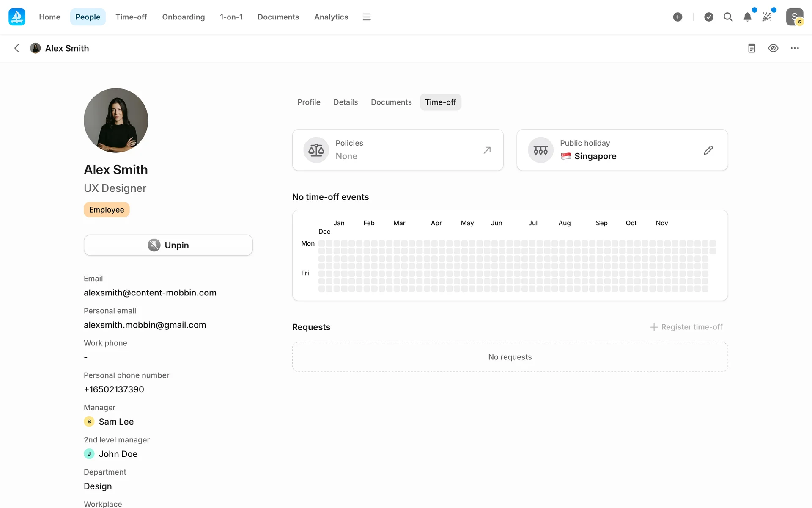Open the notifications bell
Image resolution: width=812 pixels, height=508 pixels.
[x=747, y=17]
